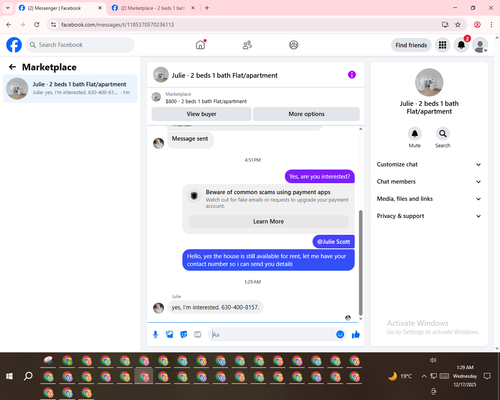The height and width of the screenshot is (400, 500).
Task: Mute the conversation with the bell icon
Action: (415, 134)
